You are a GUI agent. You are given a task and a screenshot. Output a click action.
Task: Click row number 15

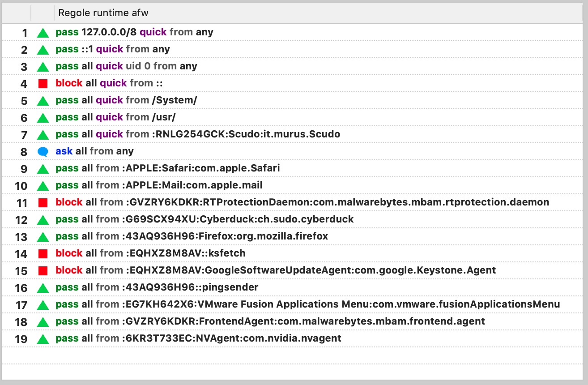[x=21, y=271]
